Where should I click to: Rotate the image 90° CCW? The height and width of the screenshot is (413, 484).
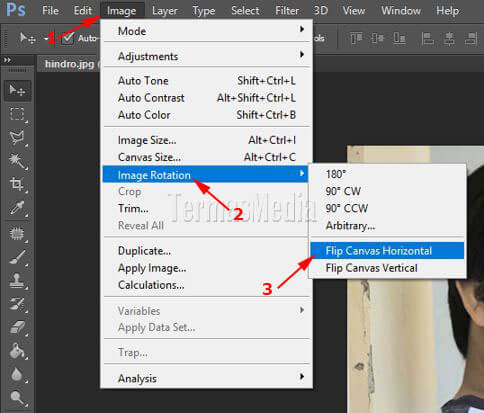click(x=387, y=209)
